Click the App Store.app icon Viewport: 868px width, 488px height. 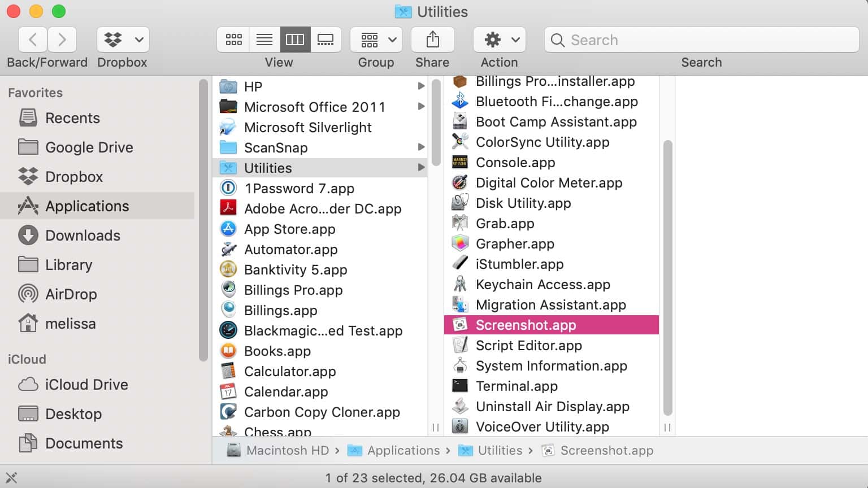pos(228,229)
